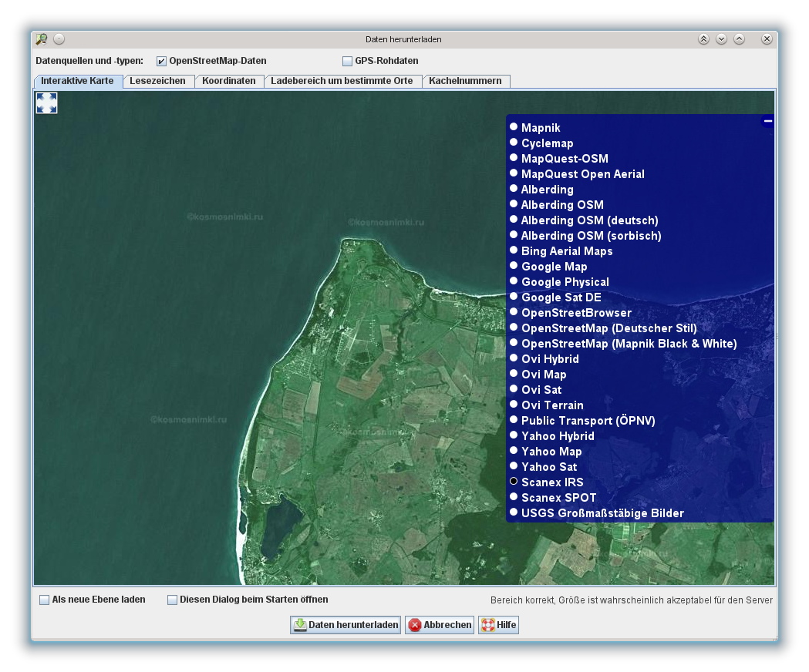Enable the GPS-Rohdaten checkbox
The height and width of the screenshot is (672, 809).
347,61
